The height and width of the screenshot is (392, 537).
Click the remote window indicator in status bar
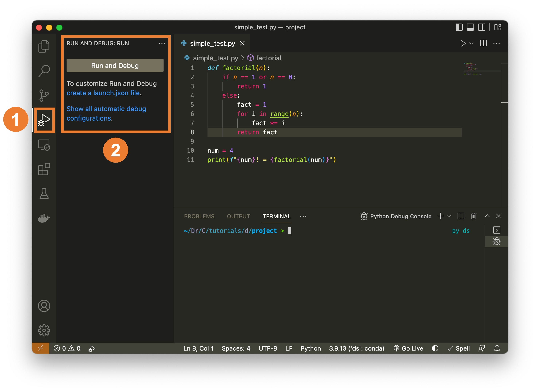click(41, 348)
